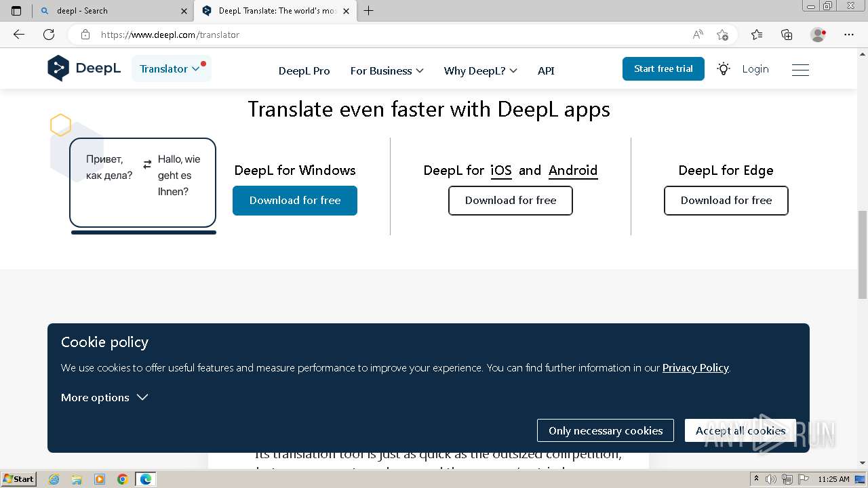Open the Favorites list icon
This screenshot has height=488, width=868.
(x=757, y=35)
